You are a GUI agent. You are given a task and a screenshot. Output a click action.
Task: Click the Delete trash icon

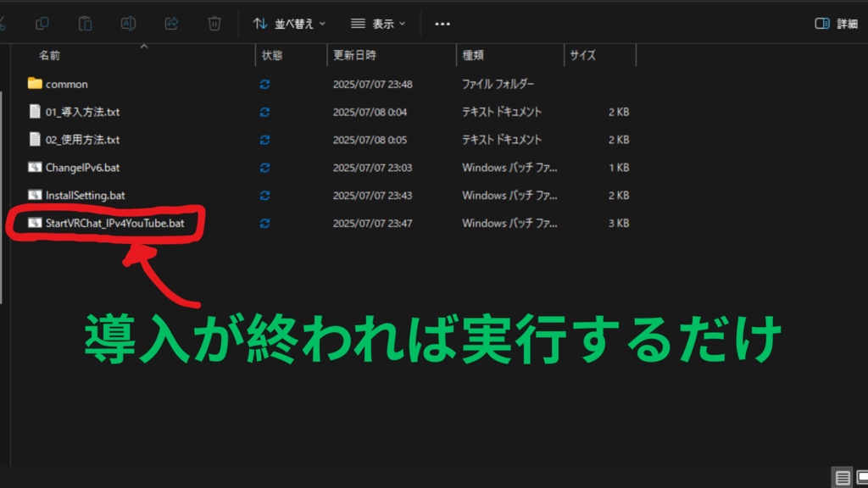213,23
